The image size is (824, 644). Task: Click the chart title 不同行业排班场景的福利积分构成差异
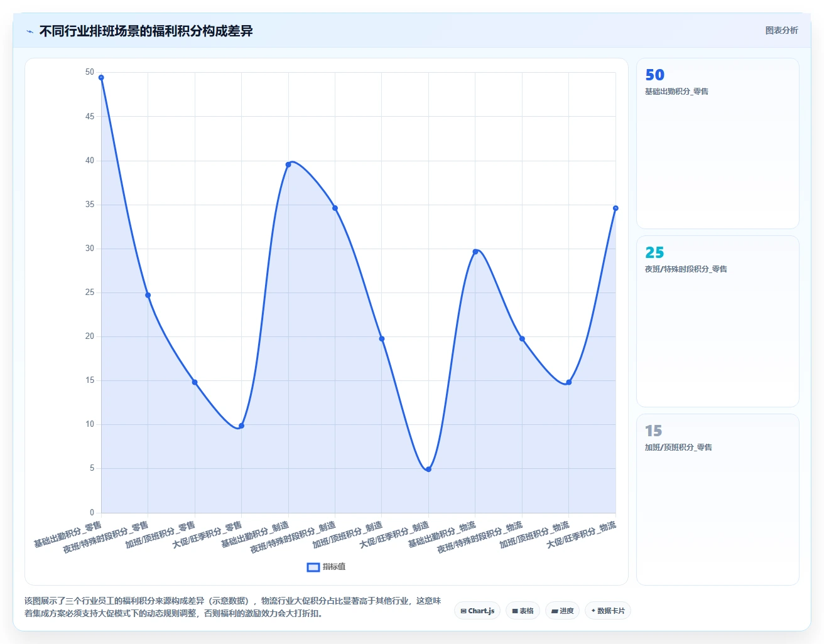tap(146, 31)
